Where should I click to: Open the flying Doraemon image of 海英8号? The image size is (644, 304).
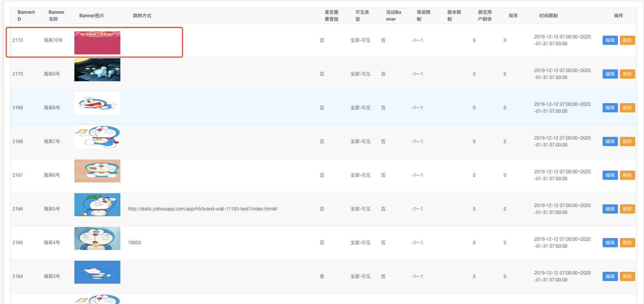tap(97, 104)
